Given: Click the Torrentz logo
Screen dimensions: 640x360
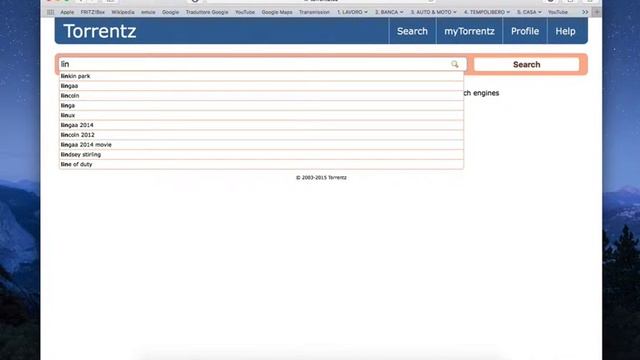Looking at the screenshot, I should 100,31.
